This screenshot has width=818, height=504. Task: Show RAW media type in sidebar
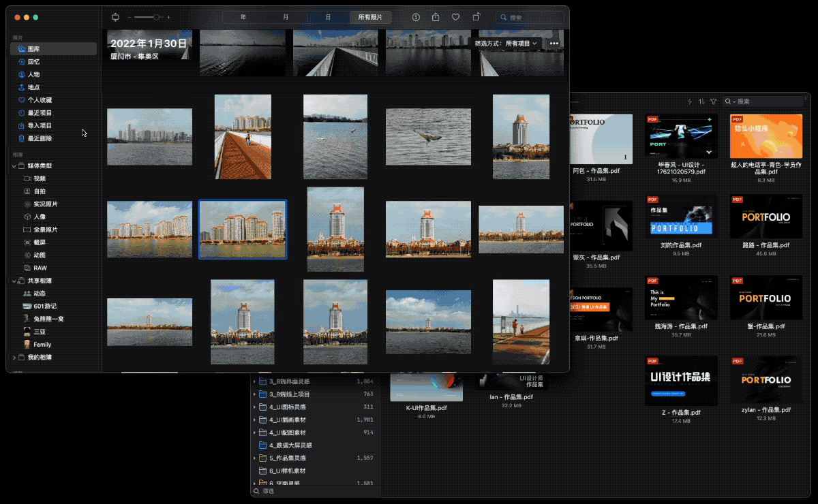tap(53, 268)
